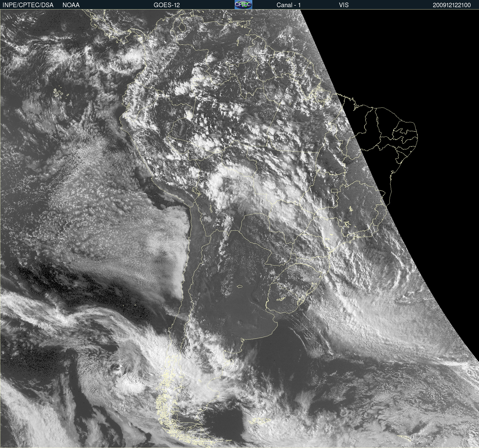479x448 pixels.
Task: Click the 'Canal - 1' channel label
Action: [x=289, y=5]
